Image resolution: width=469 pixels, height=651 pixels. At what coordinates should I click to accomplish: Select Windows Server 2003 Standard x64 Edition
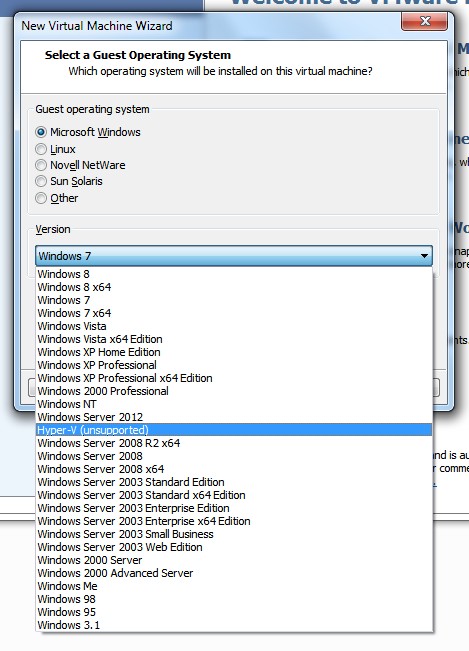234,495
